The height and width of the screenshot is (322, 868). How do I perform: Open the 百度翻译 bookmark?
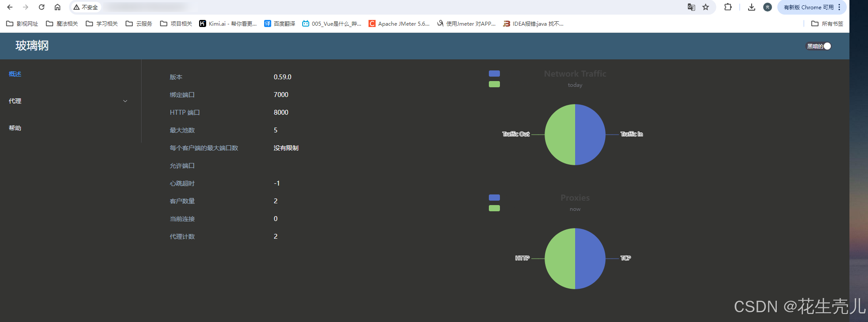[x=280, y=24]
